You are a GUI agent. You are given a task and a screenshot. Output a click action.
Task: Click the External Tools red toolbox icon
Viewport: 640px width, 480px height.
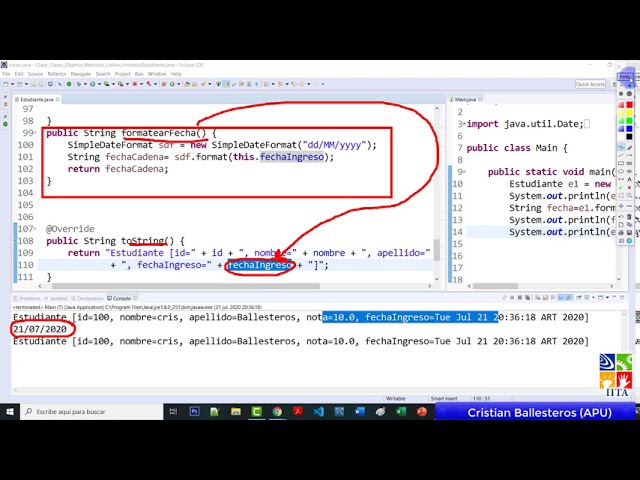[121, 84]
